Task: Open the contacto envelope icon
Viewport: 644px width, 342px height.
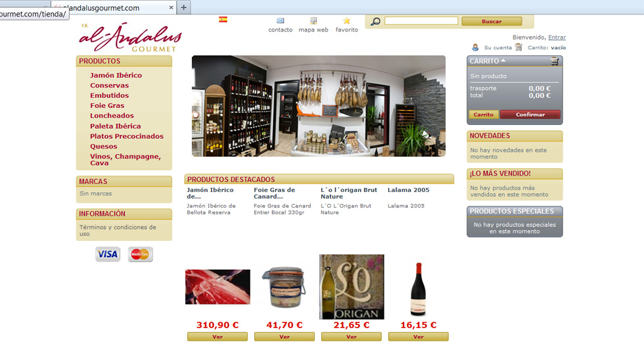Action: point(280,20)
